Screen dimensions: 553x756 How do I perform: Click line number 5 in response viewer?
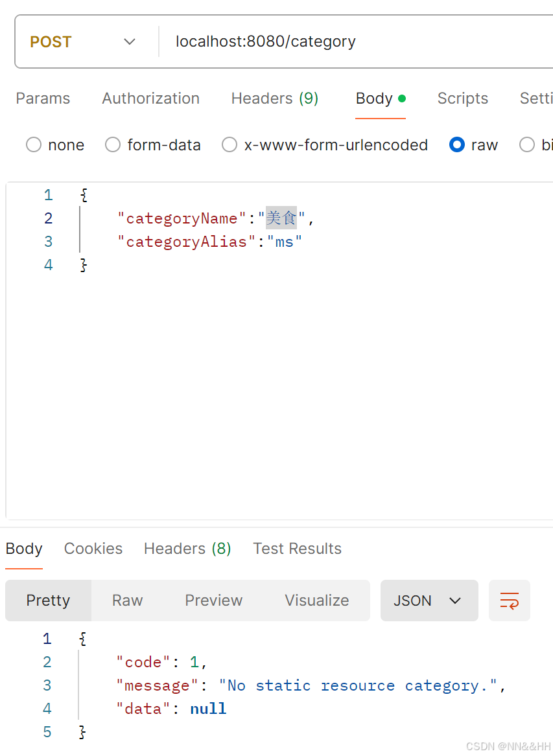[47, 732]
